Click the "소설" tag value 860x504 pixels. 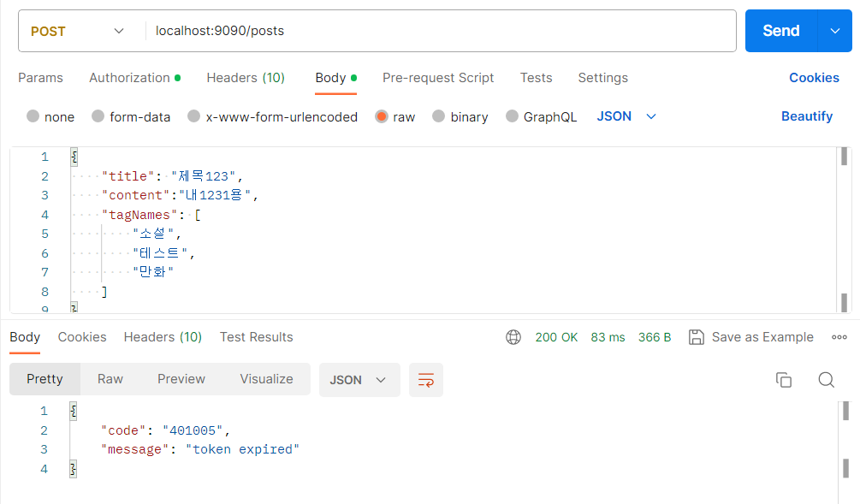point(153,234)
